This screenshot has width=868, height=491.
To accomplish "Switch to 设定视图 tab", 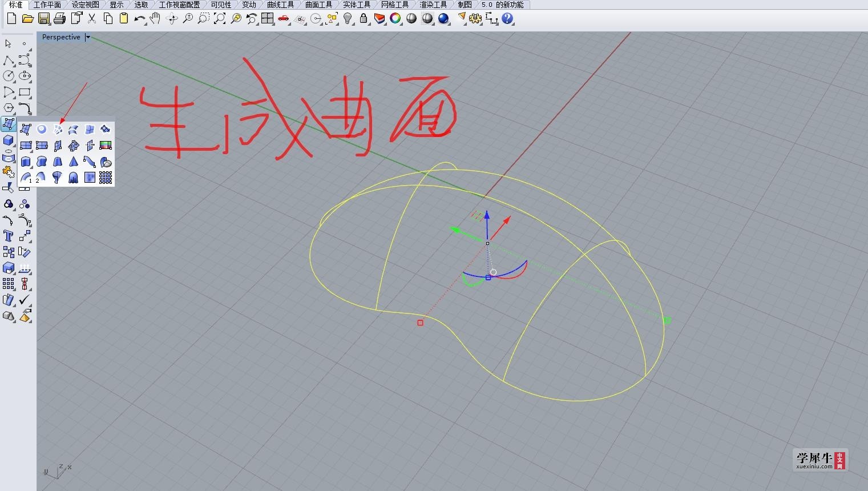I will 86,5.
